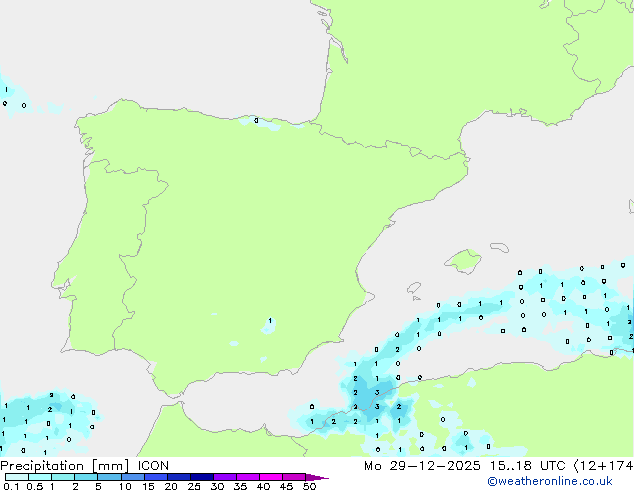Screen dimensions: 634x490
Task: Click the "Precipitation [mm]" title text
Action: 65,466
